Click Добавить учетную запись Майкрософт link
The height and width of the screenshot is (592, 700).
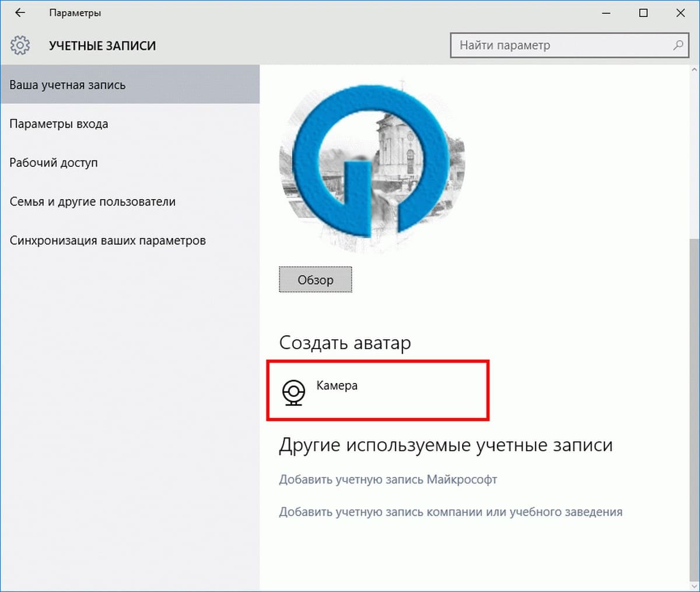[388, 480]
